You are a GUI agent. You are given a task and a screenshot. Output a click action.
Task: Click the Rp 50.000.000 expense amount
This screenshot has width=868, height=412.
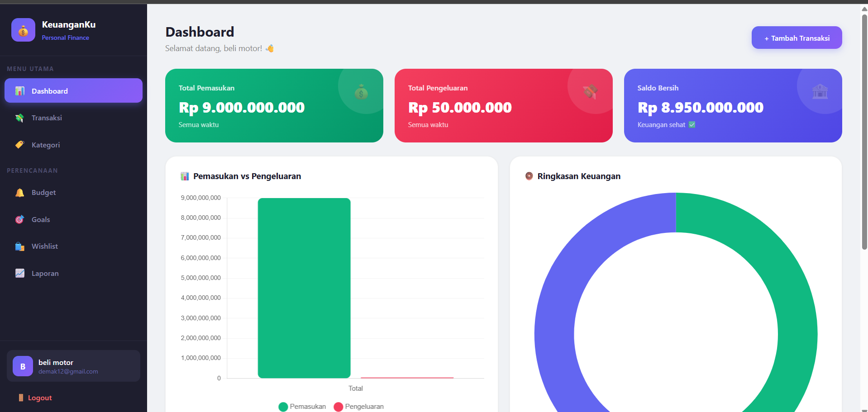pos(460,108)
